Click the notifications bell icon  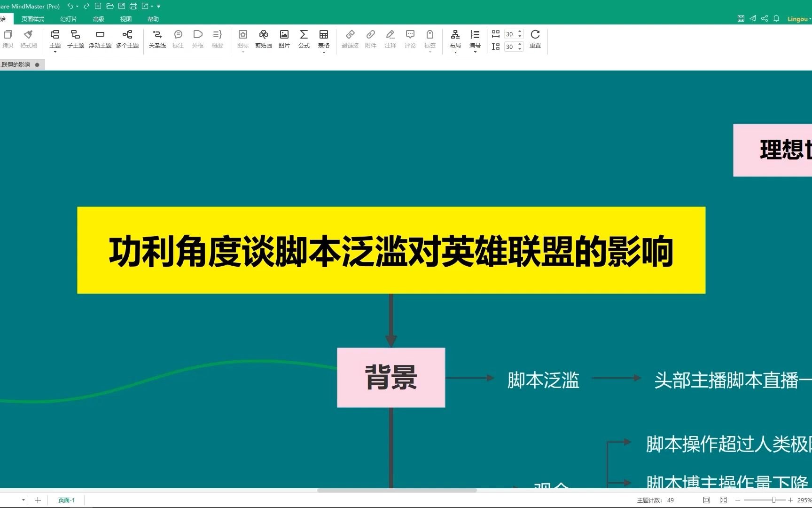776,18
